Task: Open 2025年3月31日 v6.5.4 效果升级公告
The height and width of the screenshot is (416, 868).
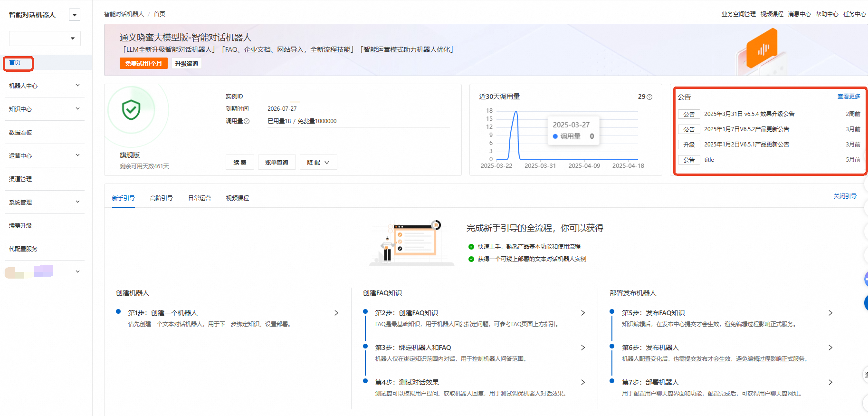Action: (749, 114)
